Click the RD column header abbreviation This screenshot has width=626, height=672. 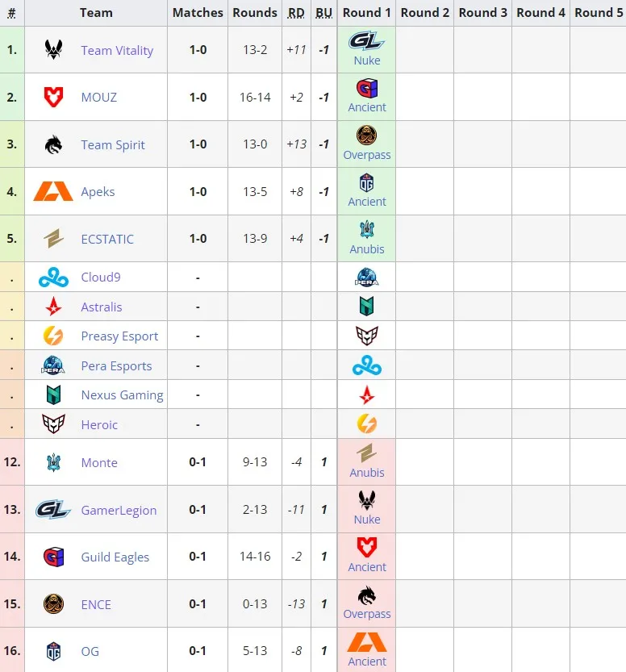click(296, 13)
